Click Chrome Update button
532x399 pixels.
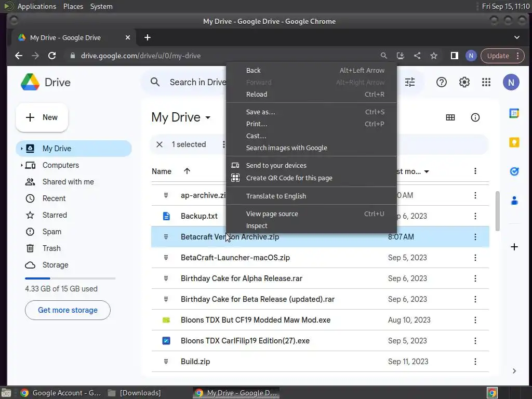click(502, 56)
